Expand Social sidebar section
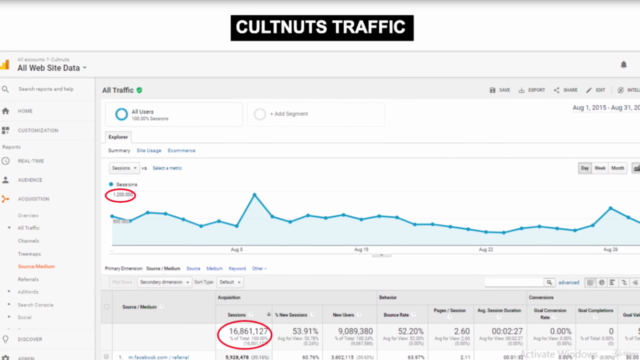 (9, 317)
